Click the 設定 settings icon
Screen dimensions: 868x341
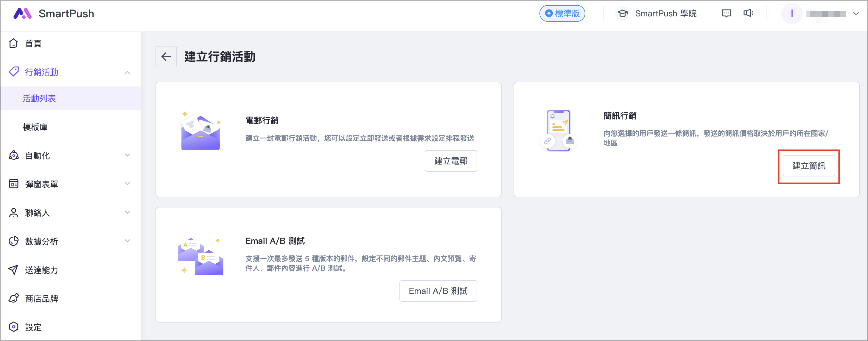pyautogui.click(x=13, y=327)
